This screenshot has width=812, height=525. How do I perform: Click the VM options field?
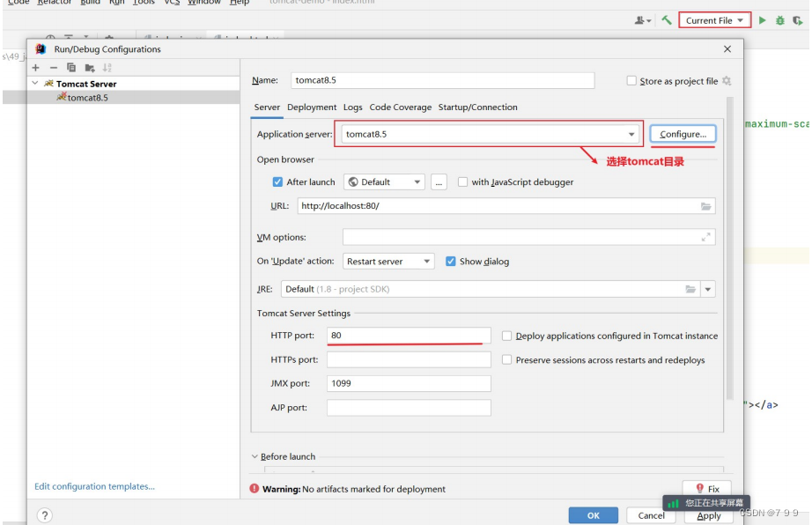pos(528,237)
